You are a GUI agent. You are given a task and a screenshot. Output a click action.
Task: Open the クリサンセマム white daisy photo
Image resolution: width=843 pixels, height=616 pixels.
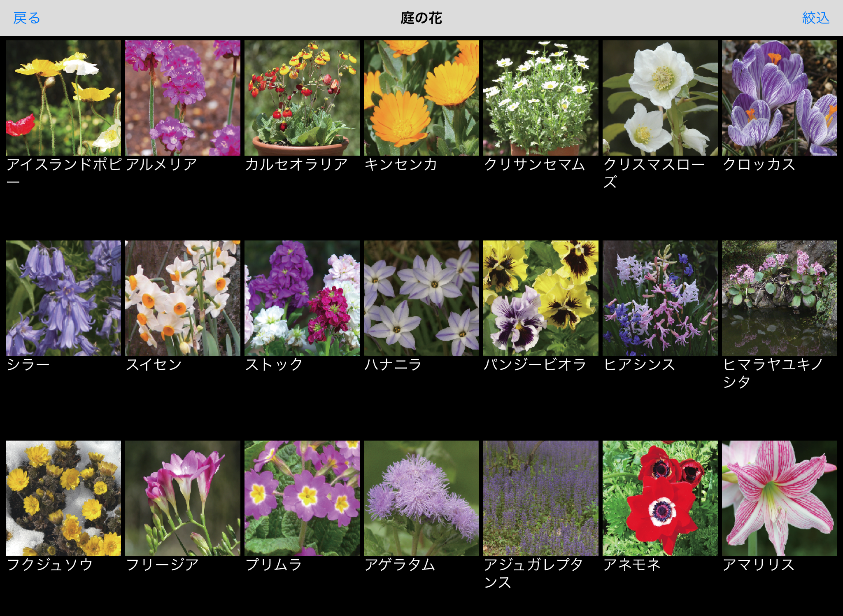541,98
